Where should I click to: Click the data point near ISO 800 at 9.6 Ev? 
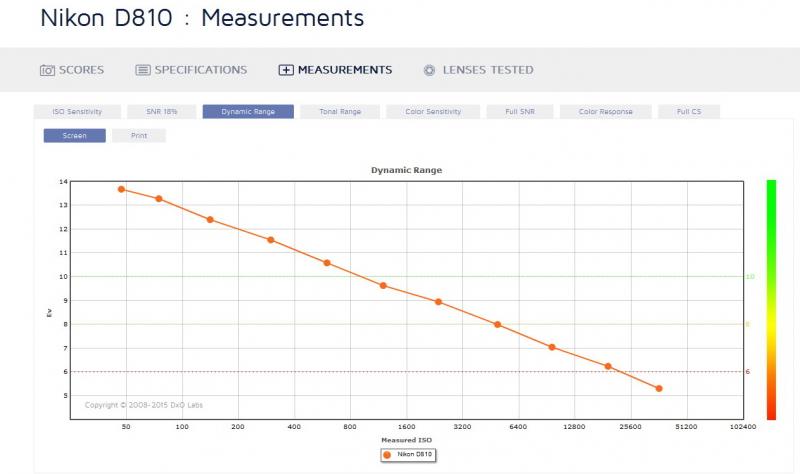383,286
